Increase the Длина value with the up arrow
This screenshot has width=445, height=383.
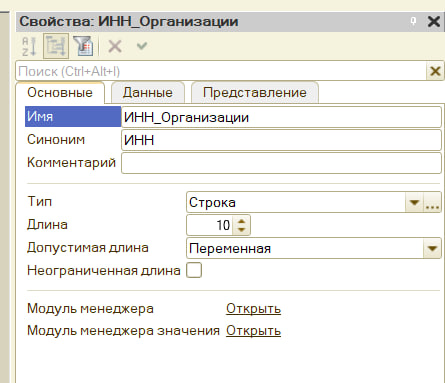point(241,221)
